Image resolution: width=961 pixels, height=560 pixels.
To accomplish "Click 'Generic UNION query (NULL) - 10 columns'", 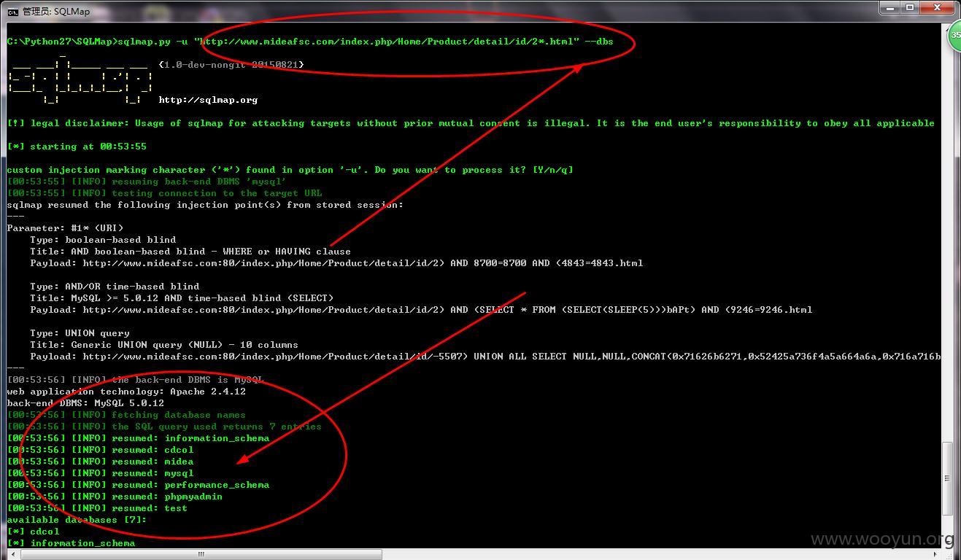I will [x=164, y=345].
